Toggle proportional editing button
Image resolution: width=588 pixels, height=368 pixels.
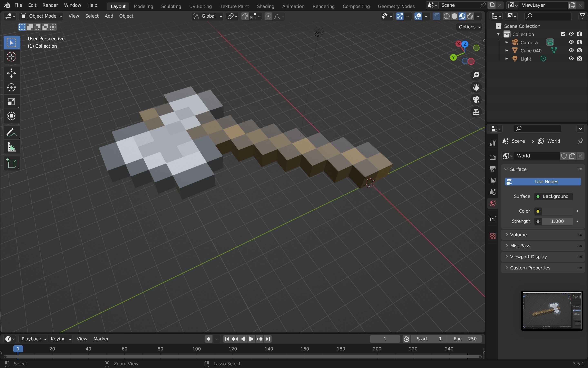268,16
